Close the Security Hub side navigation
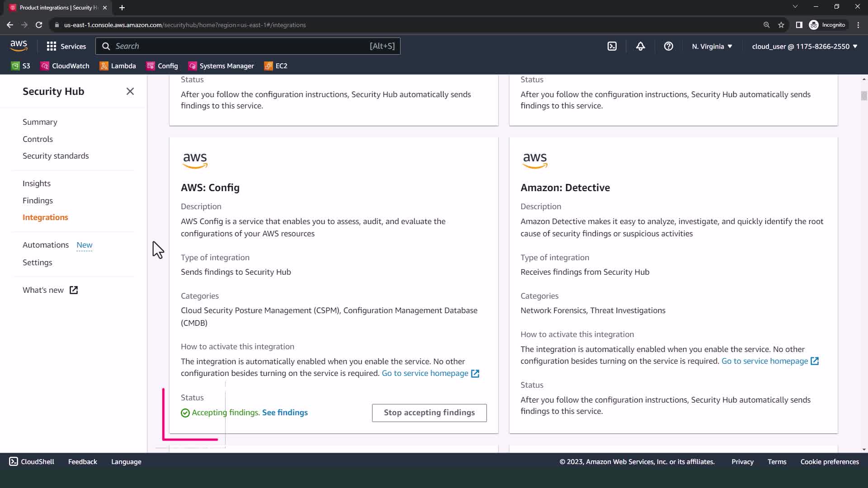Screen dimensions: 868x488 click(130, 91)
